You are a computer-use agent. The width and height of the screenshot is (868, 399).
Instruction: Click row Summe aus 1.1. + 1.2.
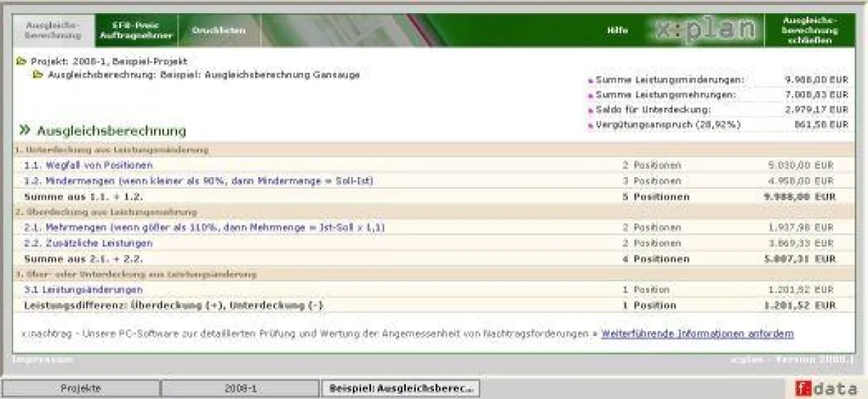click(434, 197)
